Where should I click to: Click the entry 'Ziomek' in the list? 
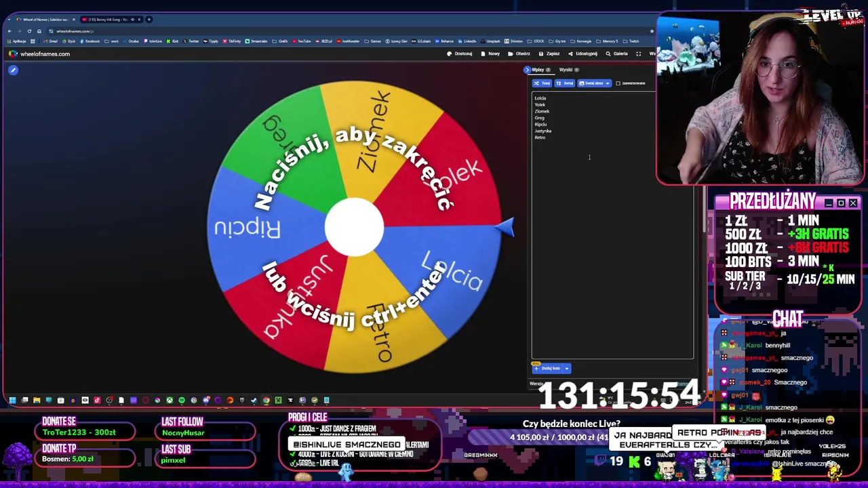point(542,111)
